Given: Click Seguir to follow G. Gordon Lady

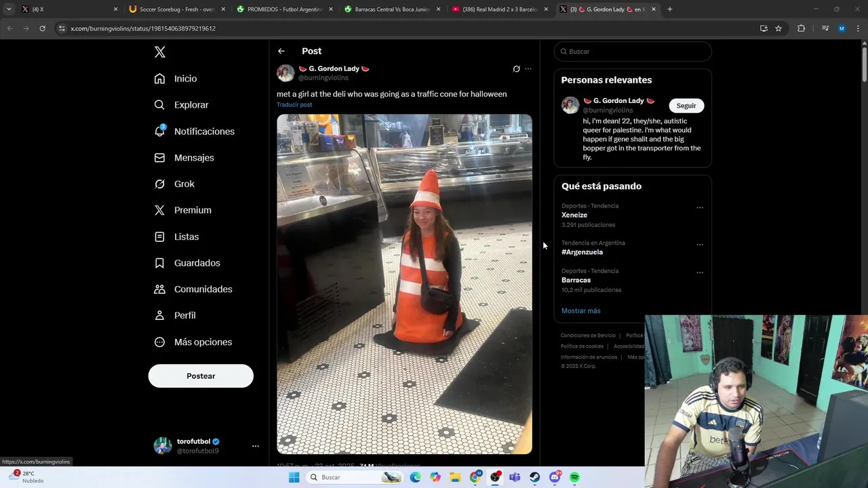Looking at the screenshot, I should point(686,106).
